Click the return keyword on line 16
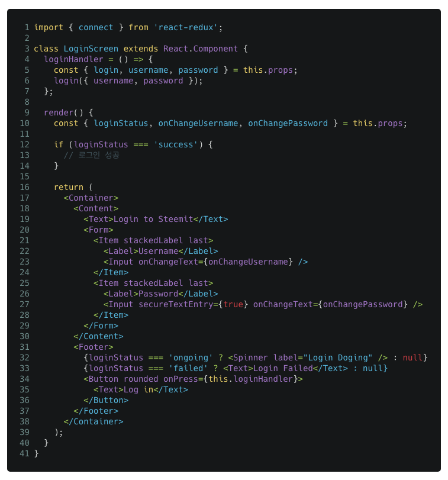 click(68, 187)
